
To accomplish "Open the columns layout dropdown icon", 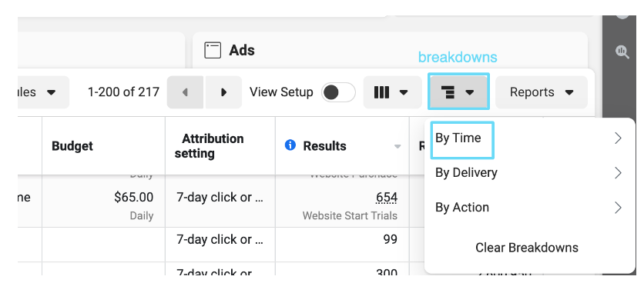I will [392, 92].
